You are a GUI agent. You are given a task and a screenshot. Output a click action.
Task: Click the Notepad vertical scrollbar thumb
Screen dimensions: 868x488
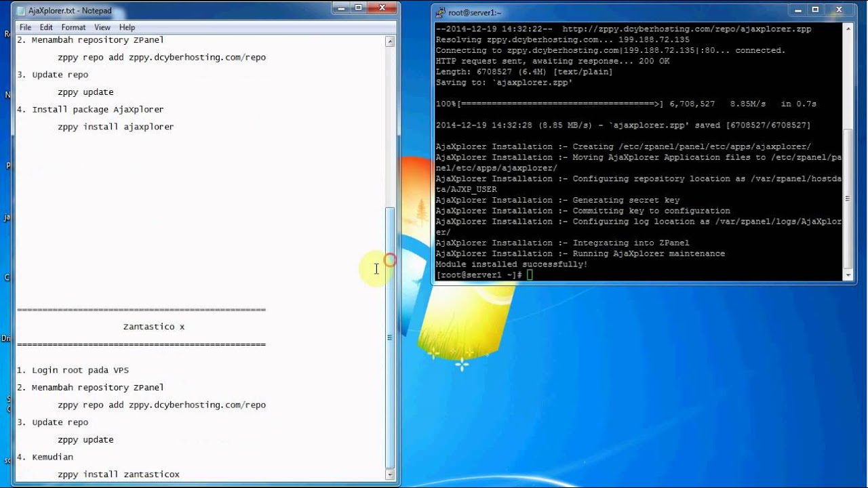pos(390,337)
